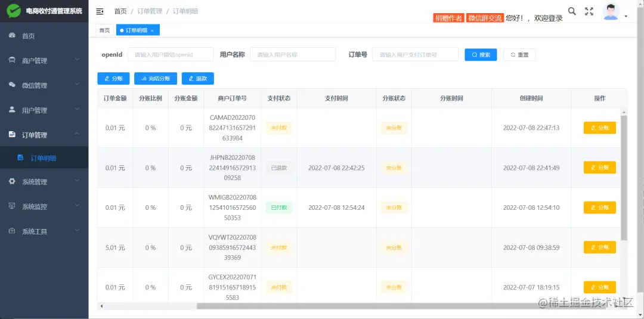The width and height of the screenshot is (644, 319).
Task: Click the user avatar picture
Action: [x=611, y=11]
